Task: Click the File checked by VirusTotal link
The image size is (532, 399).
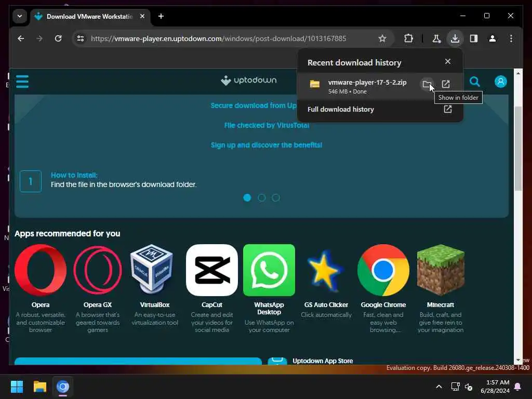Action: tap(267, 125)
